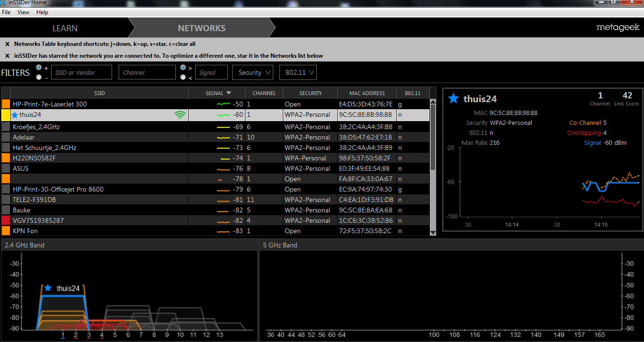The height and width of the screenshot is (342, 644).
Task: Sort networks by the MAC ADDRESS column header
Action: click(x=367, y=93)
